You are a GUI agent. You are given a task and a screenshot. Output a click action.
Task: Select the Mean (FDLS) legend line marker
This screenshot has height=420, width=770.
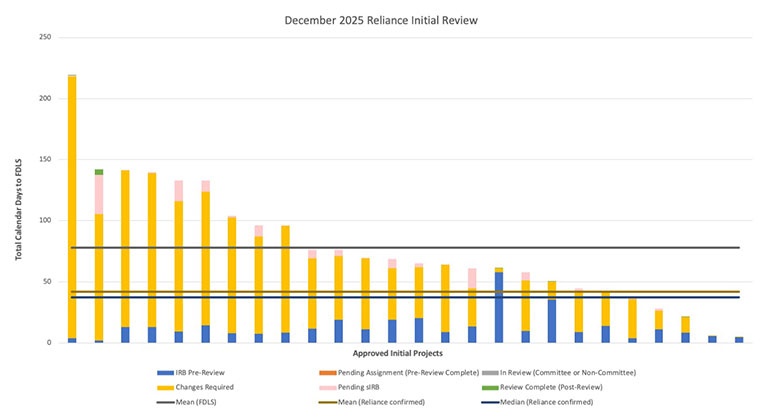[x=162, y=402]
